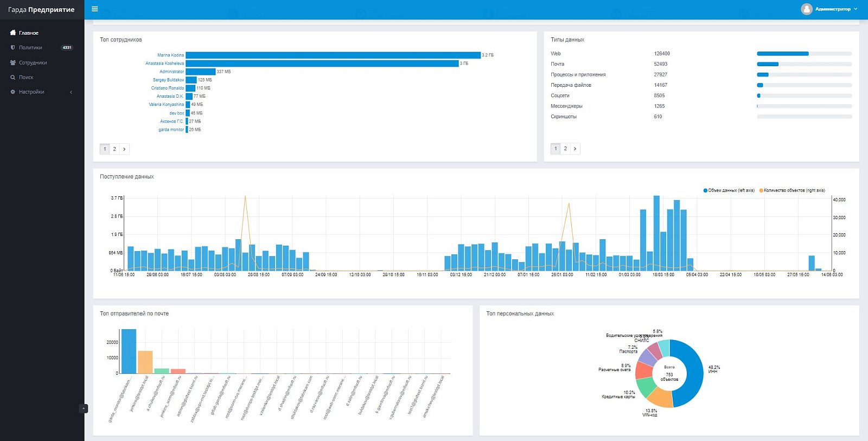Screen dimensions: 868x441
Task: Open the Anastasia Kosheleva employee link
Action: pos(164,63)
